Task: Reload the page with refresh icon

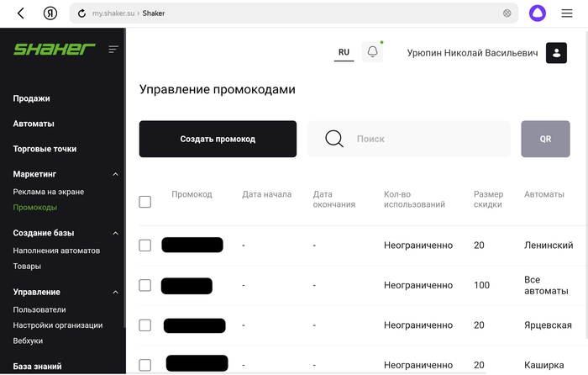Action: tap(81, 13)
